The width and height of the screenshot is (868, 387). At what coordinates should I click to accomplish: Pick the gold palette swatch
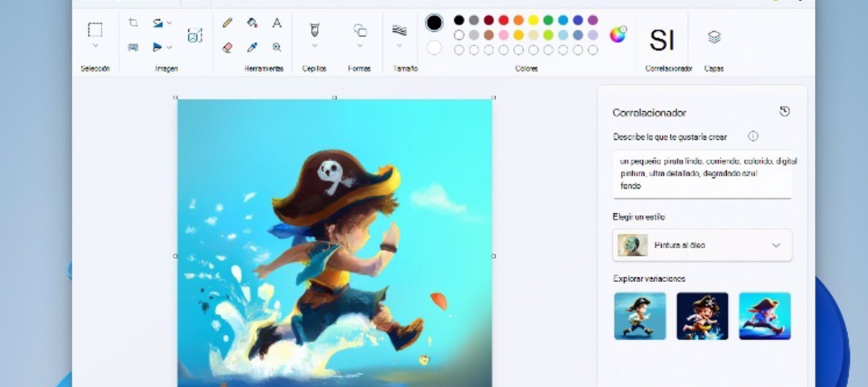pos(519,35)
